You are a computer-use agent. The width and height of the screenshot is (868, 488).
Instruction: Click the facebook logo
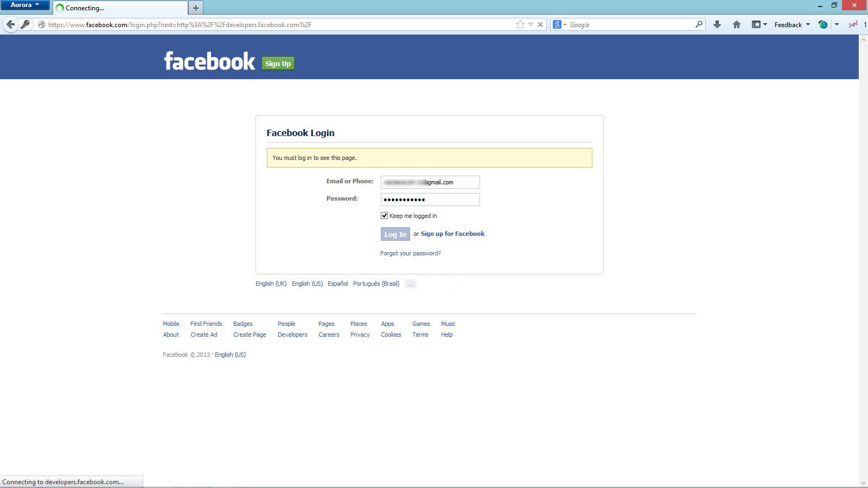coord(209,61)
